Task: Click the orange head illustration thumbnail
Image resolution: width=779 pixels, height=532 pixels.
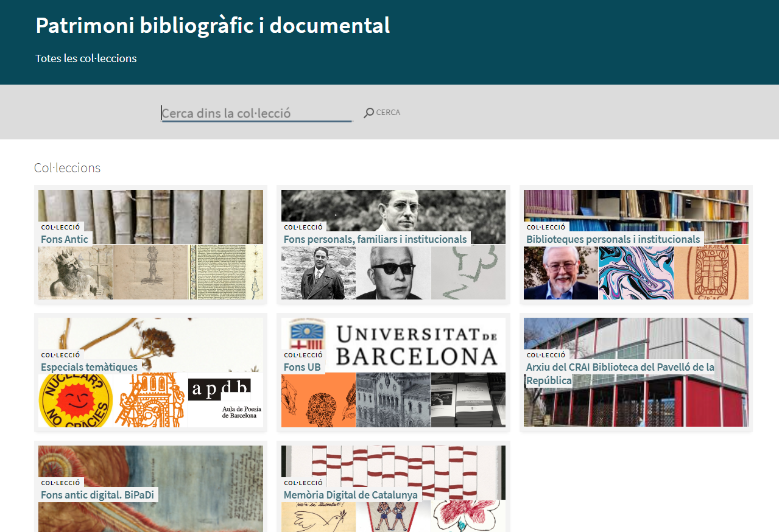Action: (318, 400)
